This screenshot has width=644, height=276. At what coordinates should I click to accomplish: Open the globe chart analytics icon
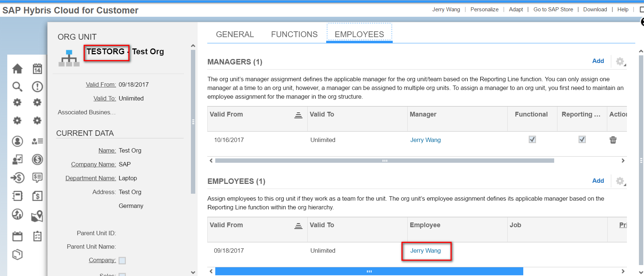[17, 214]
